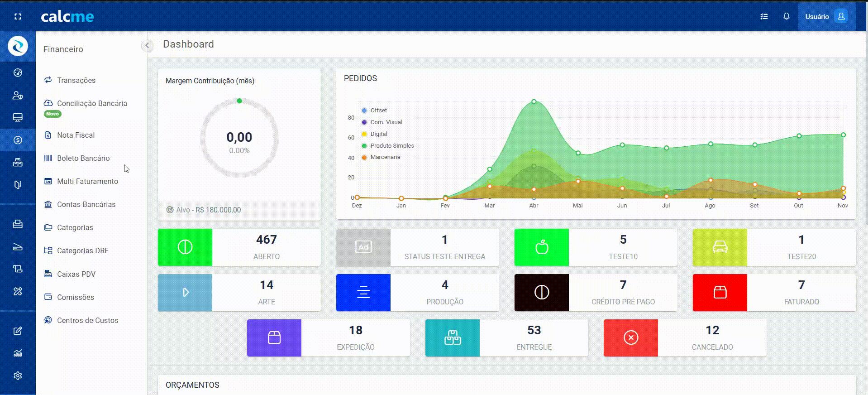Toggle the Com. Visual legend entry
868x395 pixels.
tap(382, 122)
